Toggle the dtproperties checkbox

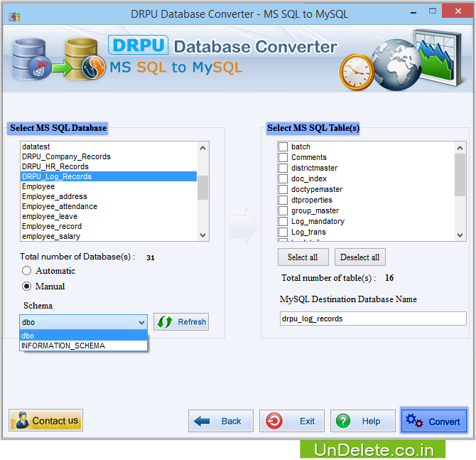point(283,200)
